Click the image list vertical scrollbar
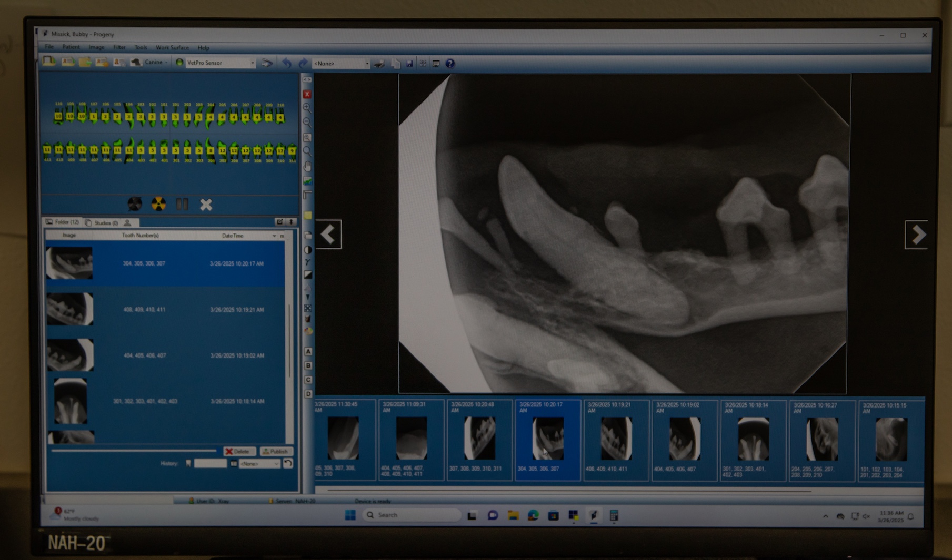Image resolution: width=952 pixels, height=560 pixels. click(289, 341)
